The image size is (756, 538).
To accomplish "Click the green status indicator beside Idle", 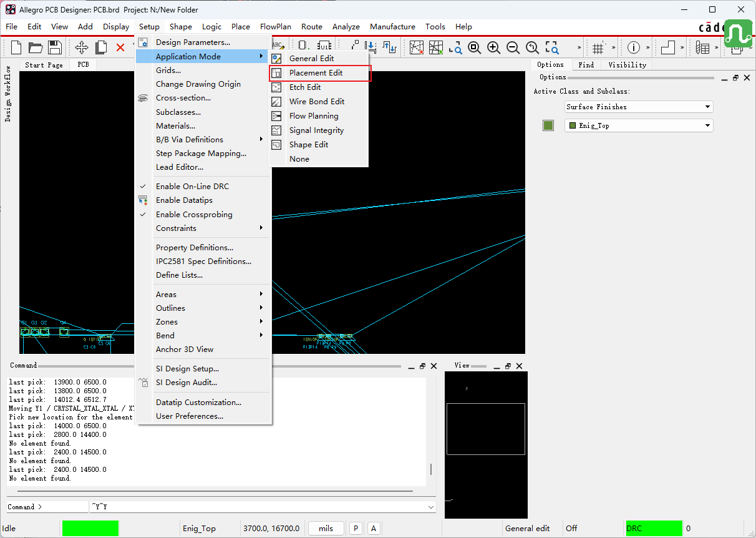I will pos(90,528).
